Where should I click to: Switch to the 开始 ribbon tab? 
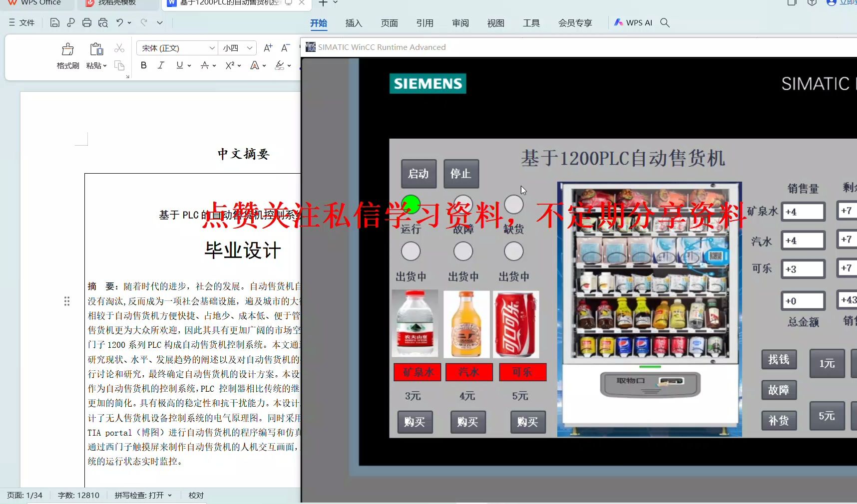tap(319, 23)
